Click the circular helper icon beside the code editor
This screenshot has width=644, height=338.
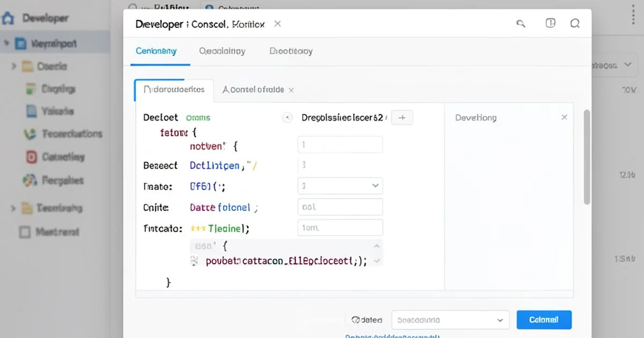click(288, 117)
